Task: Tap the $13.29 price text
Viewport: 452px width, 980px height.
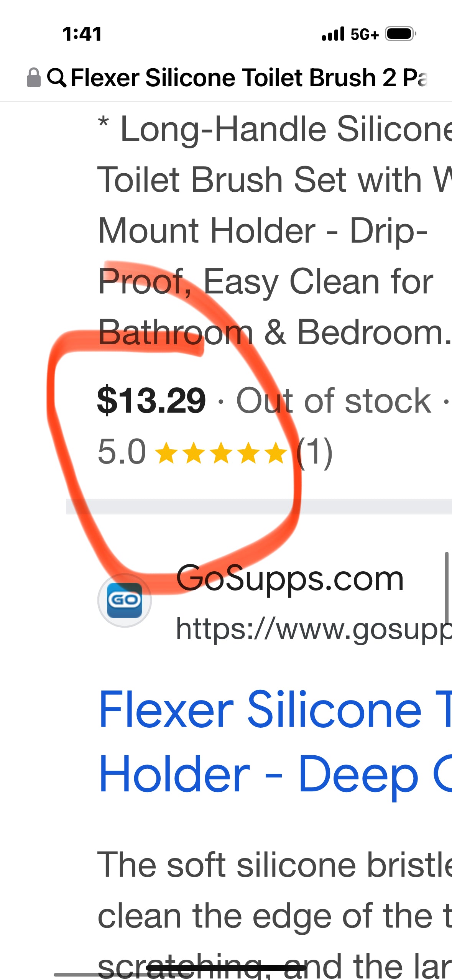Action: 151,400
